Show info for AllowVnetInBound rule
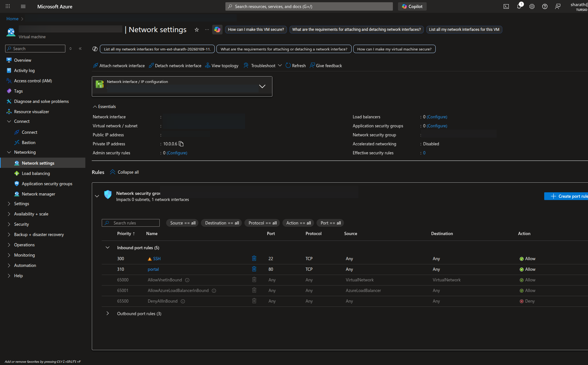Screen dimensions: 588x365 point(187,280)
